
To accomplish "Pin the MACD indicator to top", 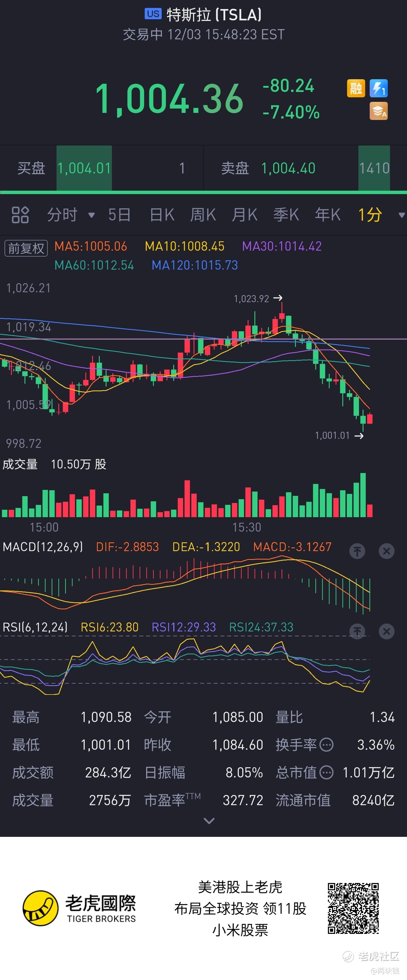I will point(357,551).
